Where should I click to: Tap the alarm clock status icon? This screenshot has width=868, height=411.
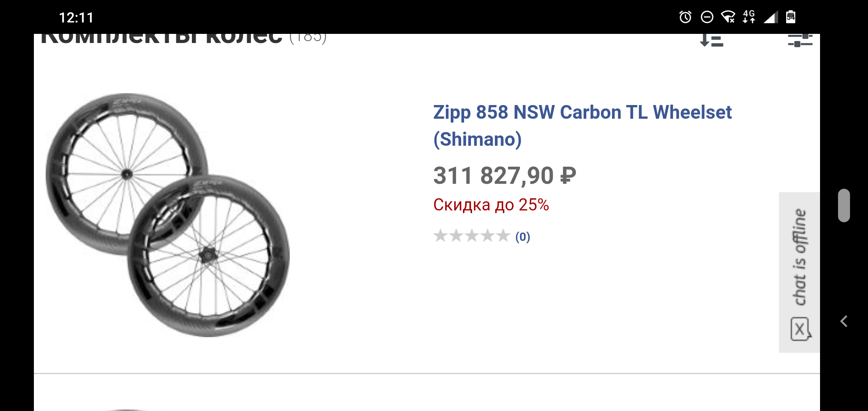pyautogui.click(x=685, y=17)
